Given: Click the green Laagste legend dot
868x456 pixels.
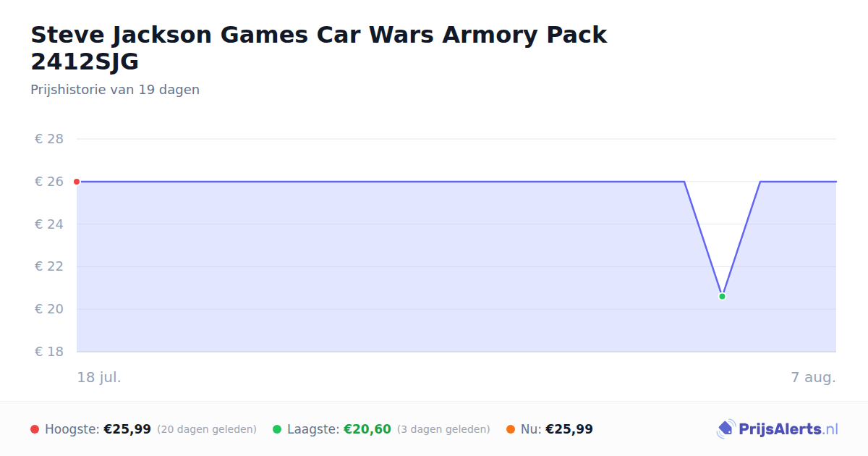Looking at the screenshot, I should coord(277,429).
